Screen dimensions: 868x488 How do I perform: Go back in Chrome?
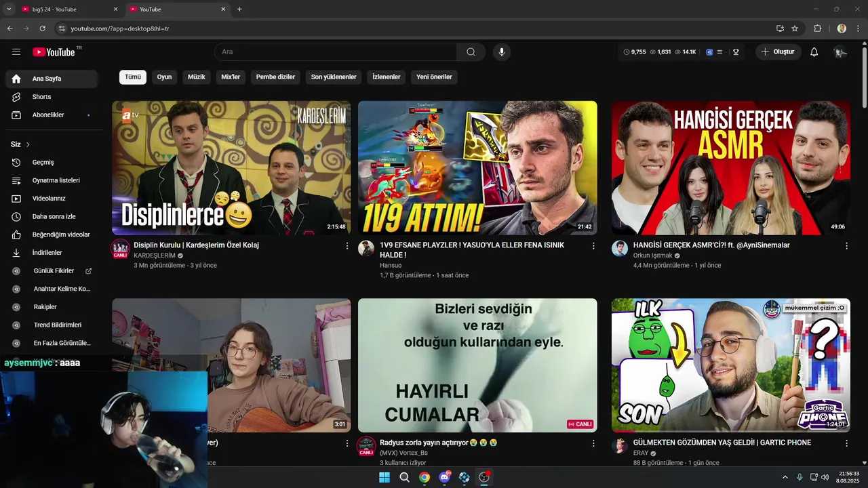9,28
